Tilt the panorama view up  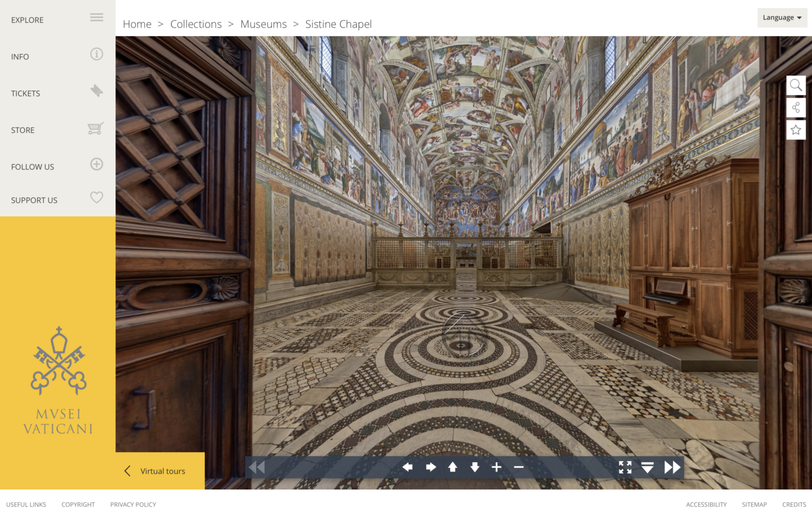[452, 467]
